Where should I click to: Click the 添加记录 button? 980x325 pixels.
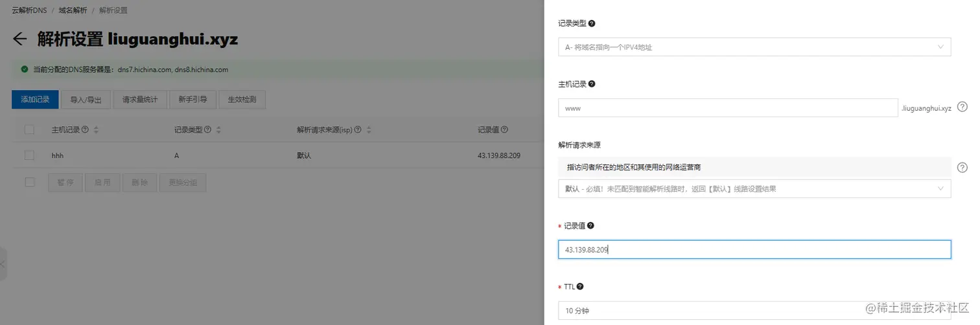click(35, 100)
